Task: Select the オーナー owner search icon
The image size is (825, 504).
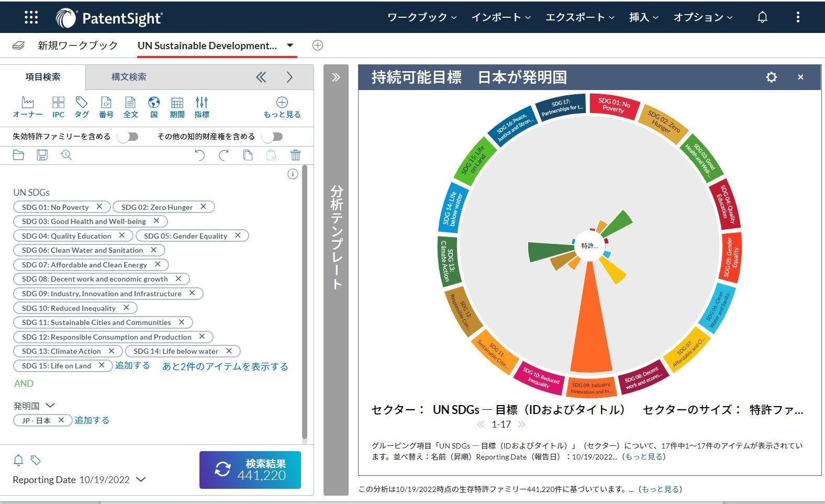Action: pos(28,107)
